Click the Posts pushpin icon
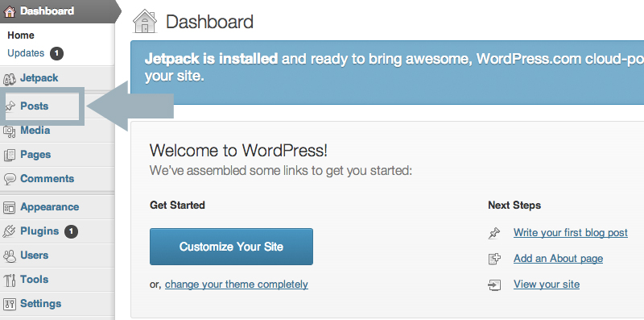644x320 pixels. point(10,106)
